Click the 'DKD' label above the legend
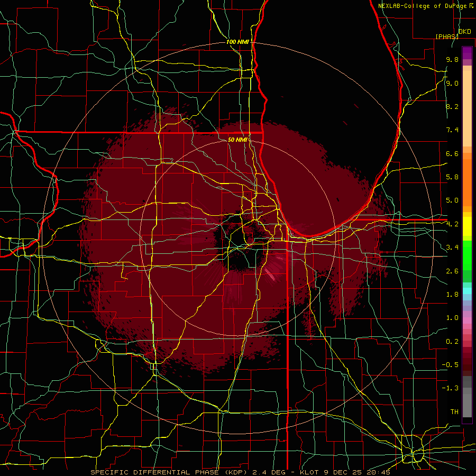This screenshot has width=476, height=476. [x=464, y=32]
